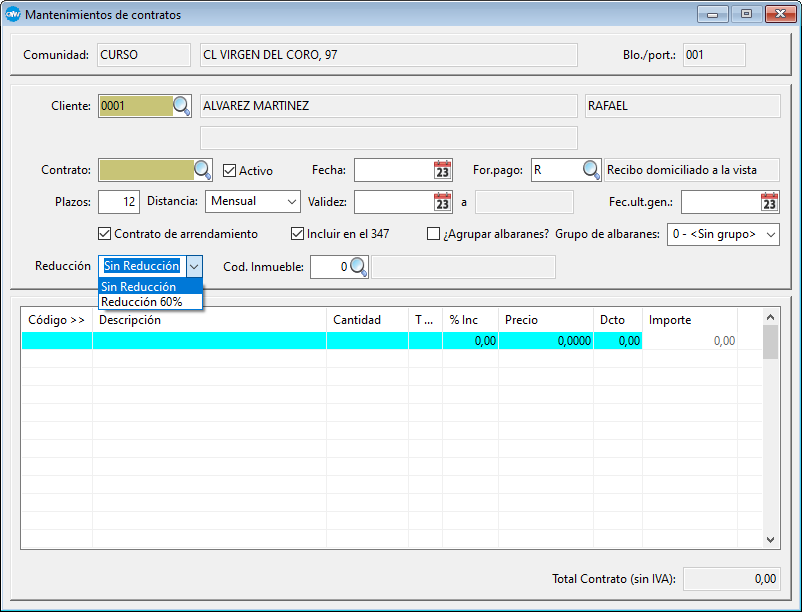Open contract lookup magnifier beside Contrato field
Screen dimensions: 802x612
pyautogui.click(x=202, y=170)
